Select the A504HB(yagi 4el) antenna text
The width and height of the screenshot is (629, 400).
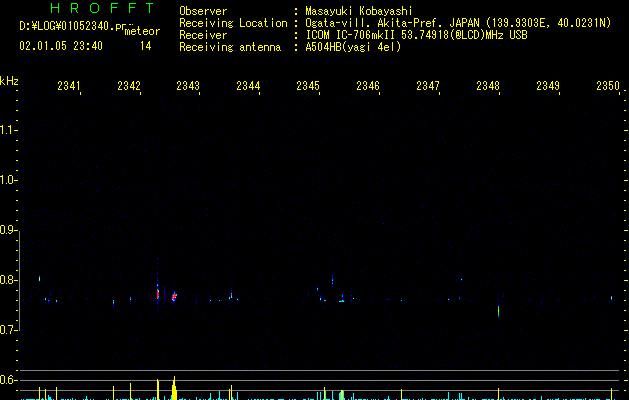(x=353, y=47)
